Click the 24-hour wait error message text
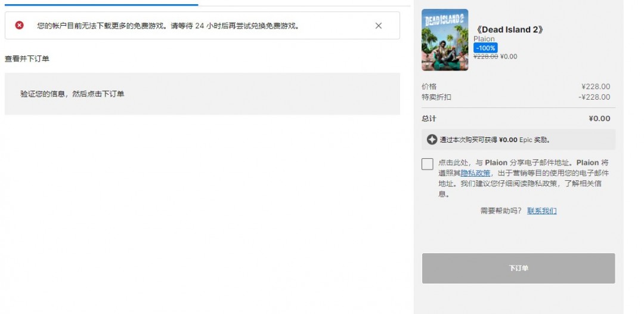Image resolution: width=644 pixels, height=314 pixels. pos(168,26)
